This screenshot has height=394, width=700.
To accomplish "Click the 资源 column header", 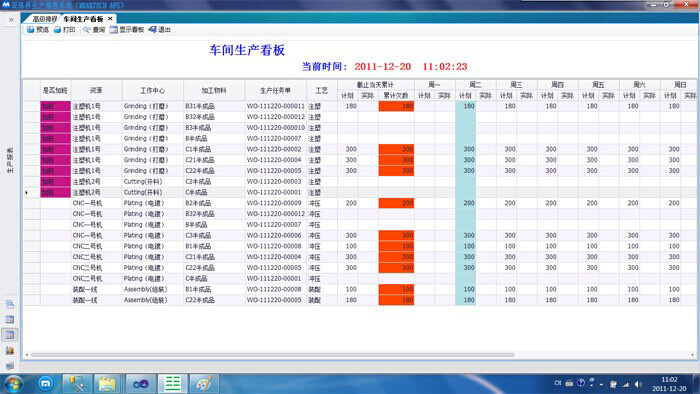I will [x=96, y=90].
